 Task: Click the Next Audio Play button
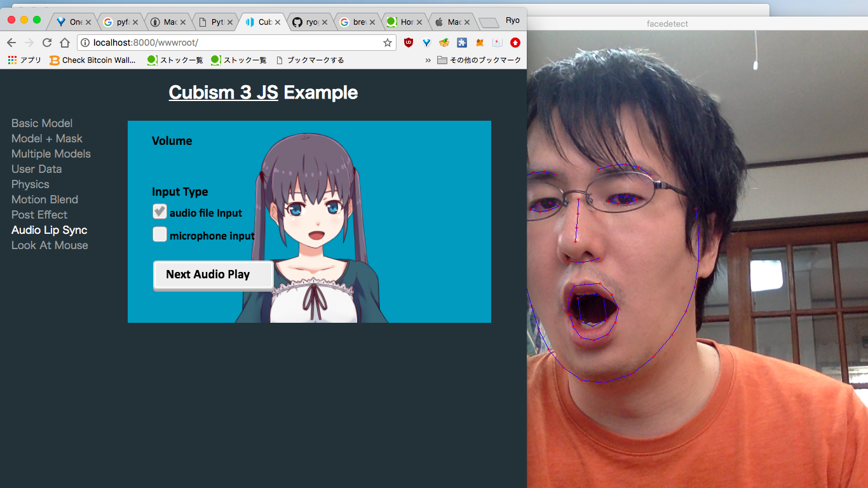pyautogui.click(x=214, y=275)
